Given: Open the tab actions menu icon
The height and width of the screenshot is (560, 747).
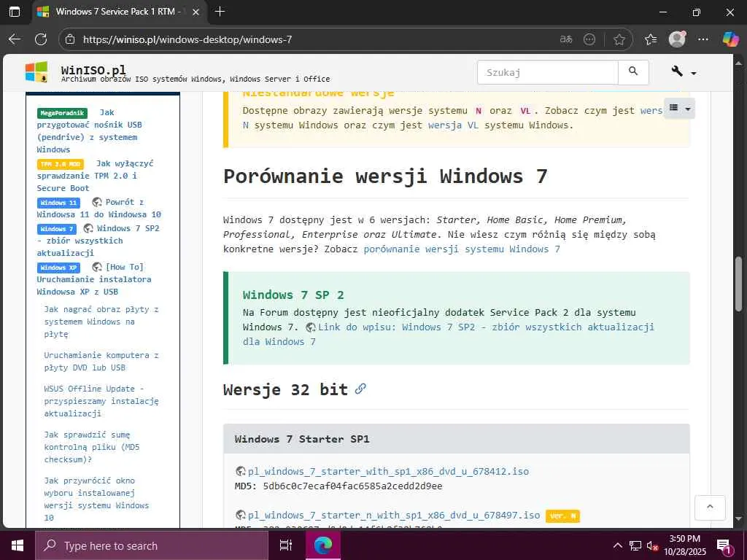Looking at the screenshot, I should [15, 12].
